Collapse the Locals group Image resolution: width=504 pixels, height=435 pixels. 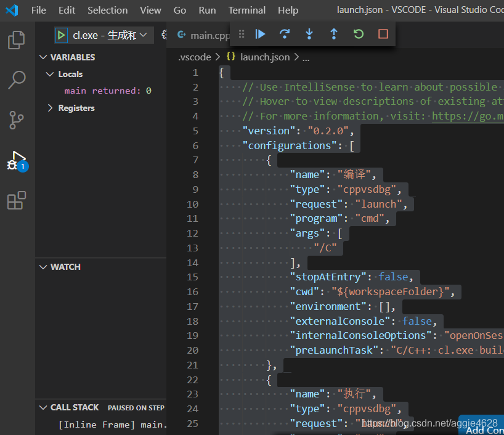pyautogui.click(x=50, y=75)
